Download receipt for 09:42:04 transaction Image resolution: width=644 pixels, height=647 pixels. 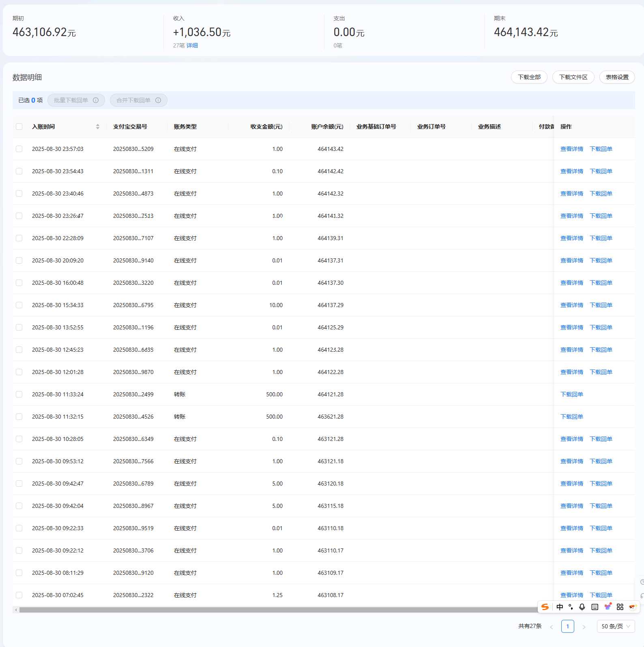[601, 506]
